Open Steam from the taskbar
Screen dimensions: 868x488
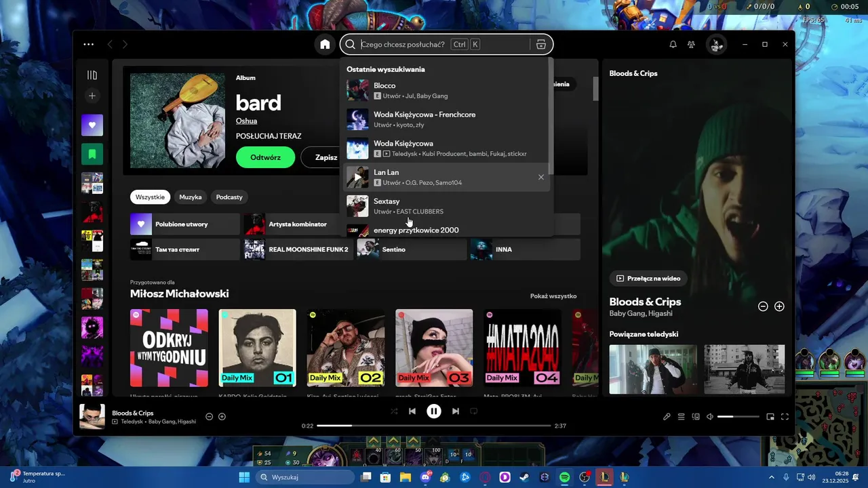tap(525, 478)
